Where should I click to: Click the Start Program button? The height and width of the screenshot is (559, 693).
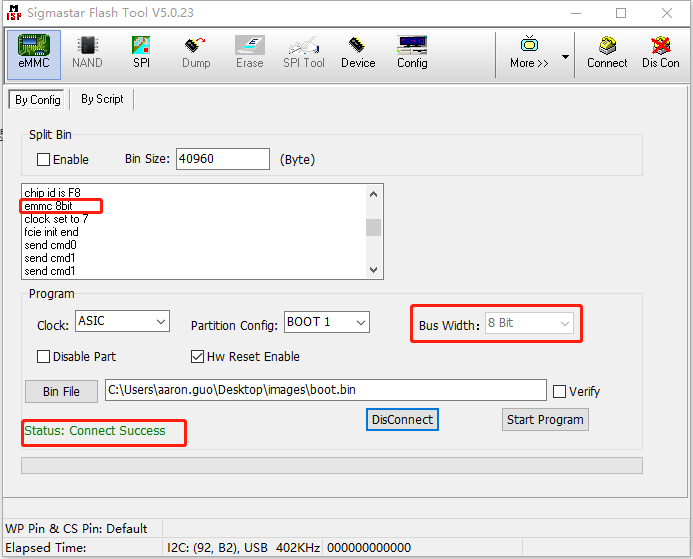coord(545,420)
